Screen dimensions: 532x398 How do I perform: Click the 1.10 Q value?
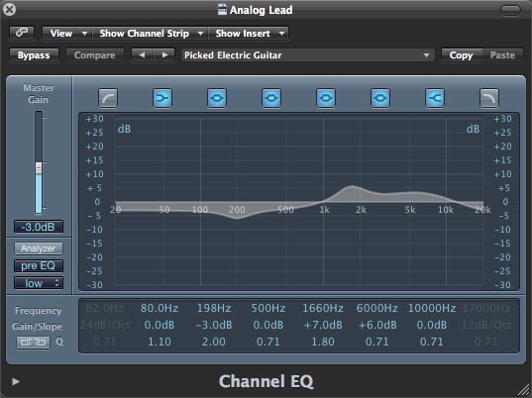coord(160,342)
